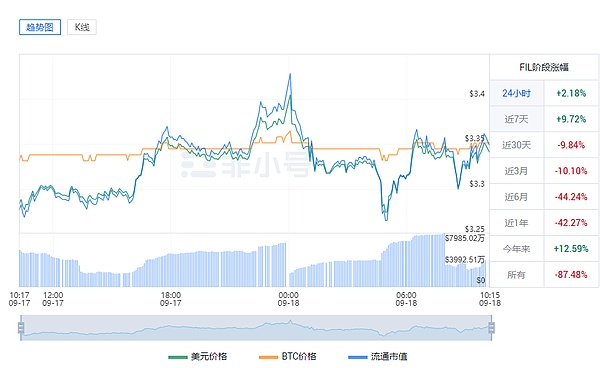Click the 10:17 09-17 start time label
The width and height of the screenshot is (600, 368).
click(x=19, y=299)
